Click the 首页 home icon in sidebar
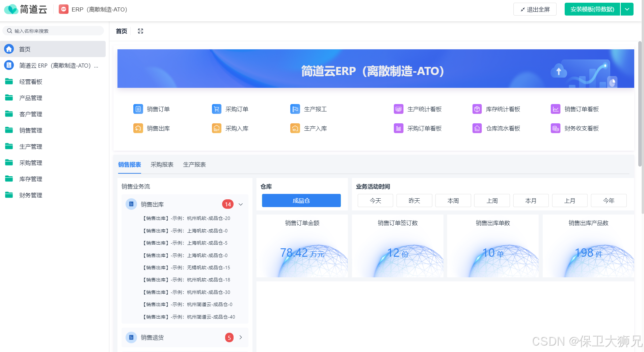The width and height of the screenshot is (644, 352). tap(9, 49)
